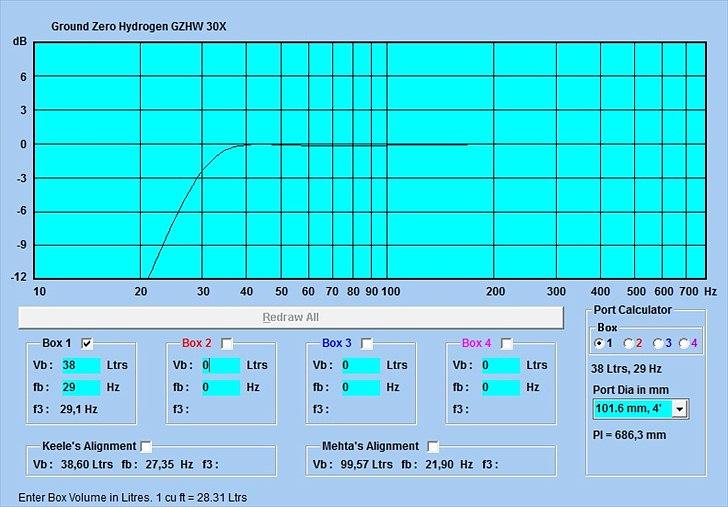Viewport: 728px width, 507px height.
Task: Toggle Mehta's Alignment checkbox
Action: pos(433,446)
